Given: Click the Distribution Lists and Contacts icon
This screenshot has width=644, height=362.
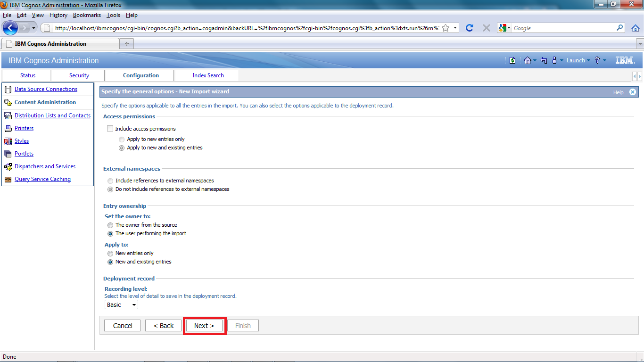Looking at the screenshot, I should [x=8, y=115].
